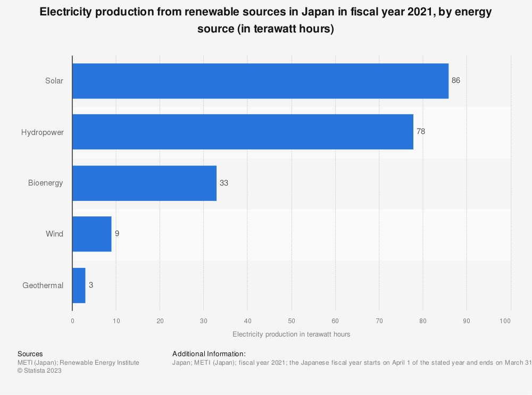The height and width of the screenshot is (395, 532).
Task: Select the short Wind bar
Action: tap(92, 234)
